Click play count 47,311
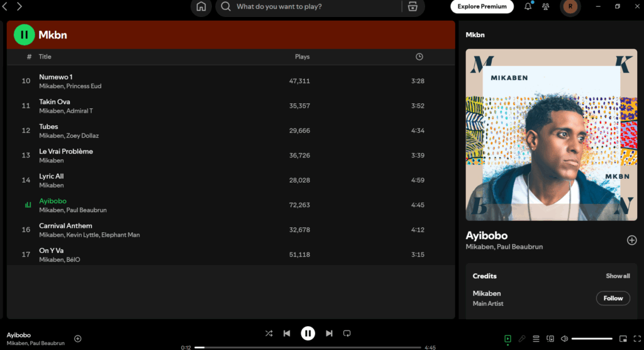The height and width of the screenshot is (350, 644). coord(299,81)
